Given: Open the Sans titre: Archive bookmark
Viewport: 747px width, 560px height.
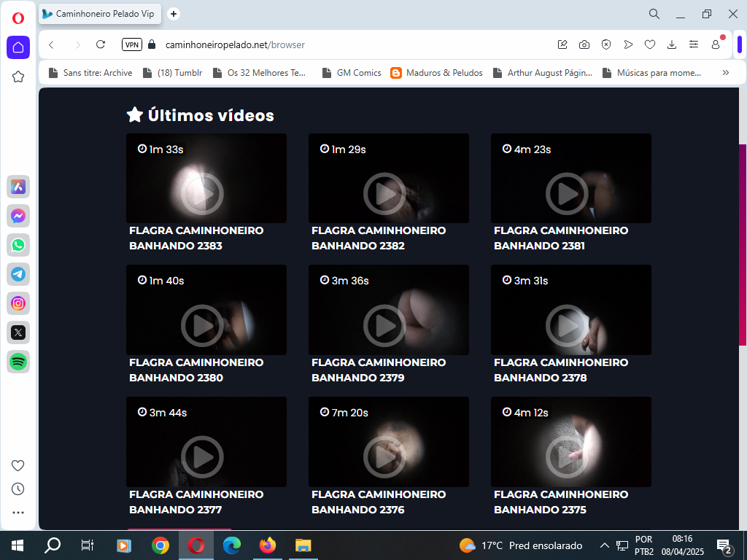Looking at the screenshot, I should click(90, 73).
